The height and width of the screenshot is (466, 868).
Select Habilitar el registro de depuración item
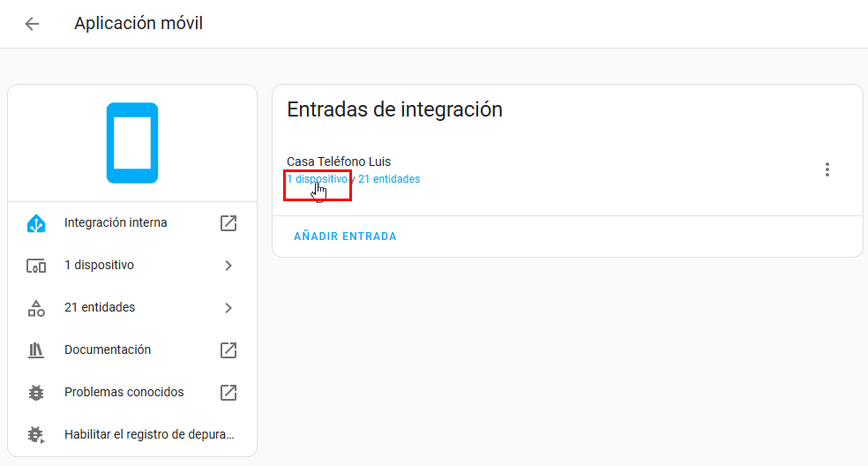click(149, 435)
